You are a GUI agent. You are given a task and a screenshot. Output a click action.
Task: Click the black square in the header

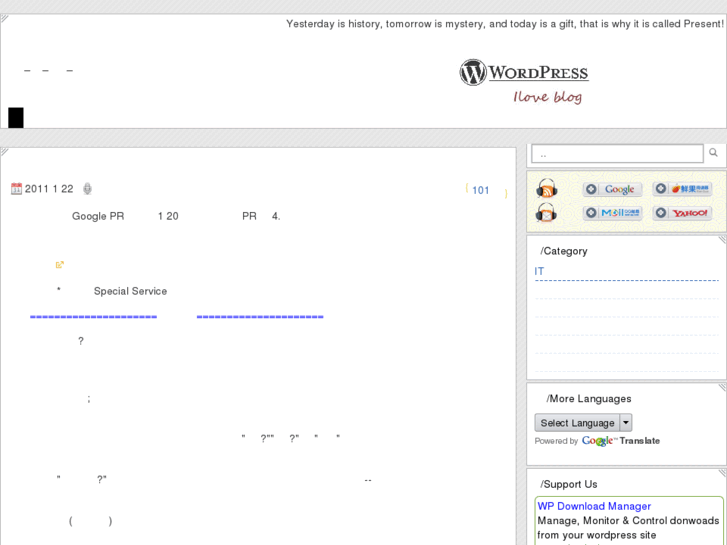pyautogui.click(x=16, y=117)
